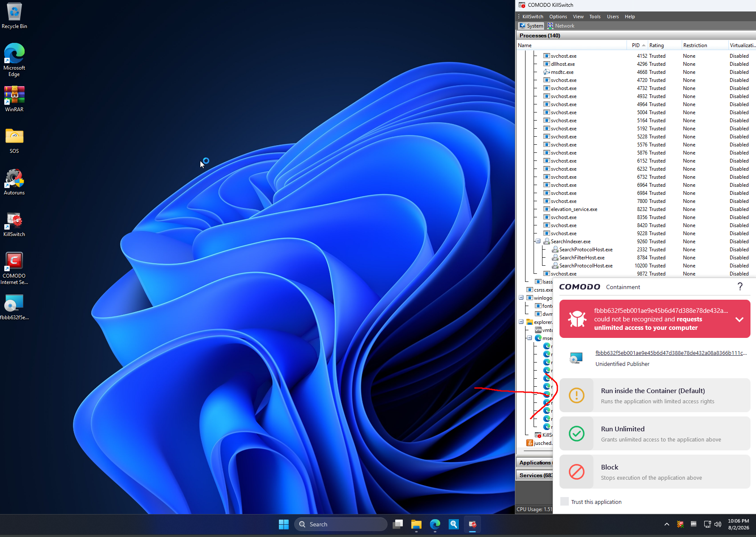The image size is (756, 537).
Task: Select the dllhost.exe process row
Action: [636, 64]
